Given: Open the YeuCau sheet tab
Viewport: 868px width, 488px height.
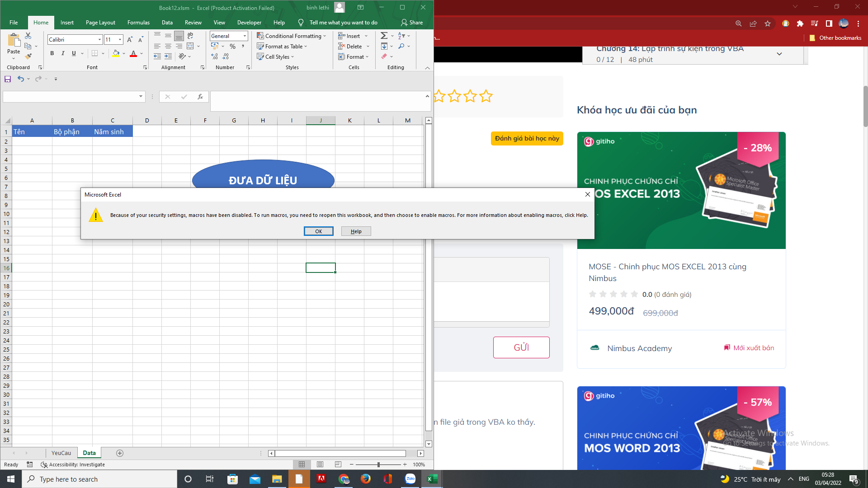Looking at the screenshot, I should pyautogui.click(x=61, y=453).
